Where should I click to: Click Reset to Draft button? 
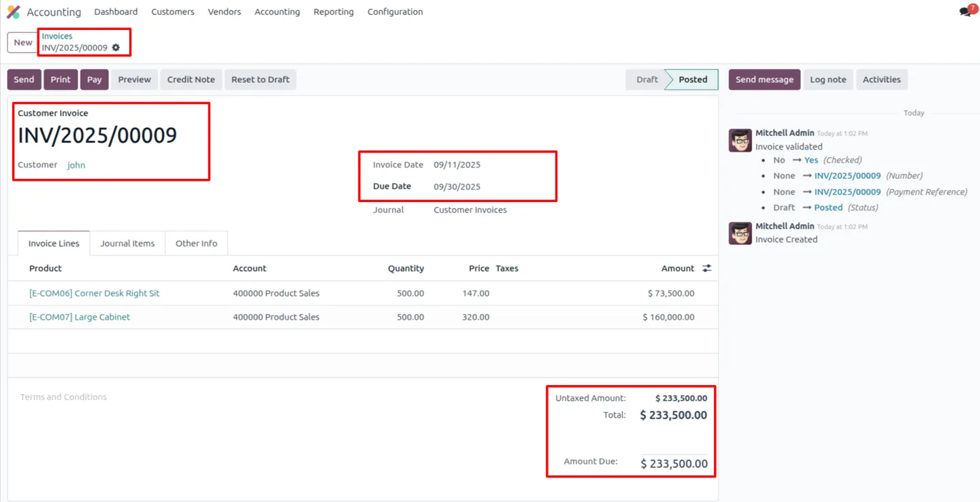pos(260,80)
